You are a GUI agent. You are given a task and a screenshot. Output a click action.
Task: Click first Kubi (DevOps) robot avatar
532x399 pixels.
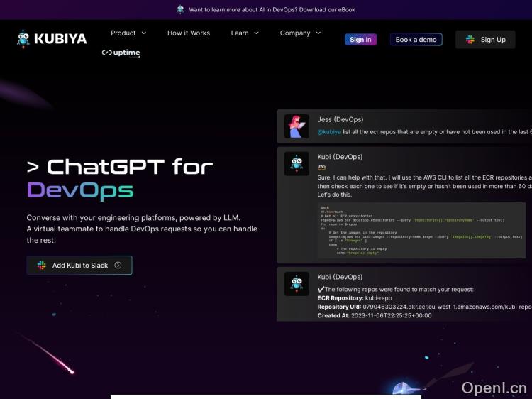[297, 164]
